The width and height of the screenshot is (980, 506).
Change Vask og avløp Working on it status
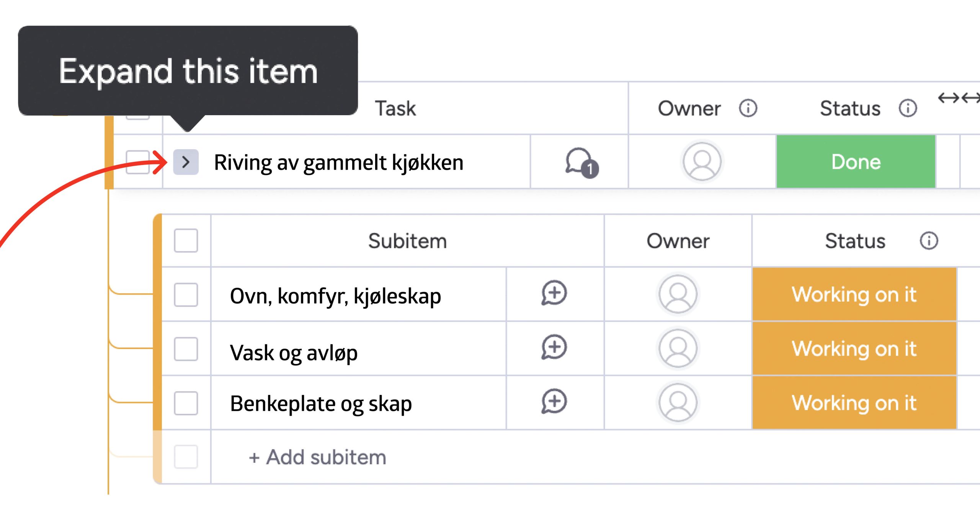pyautogui.click(x=854, y=349)
